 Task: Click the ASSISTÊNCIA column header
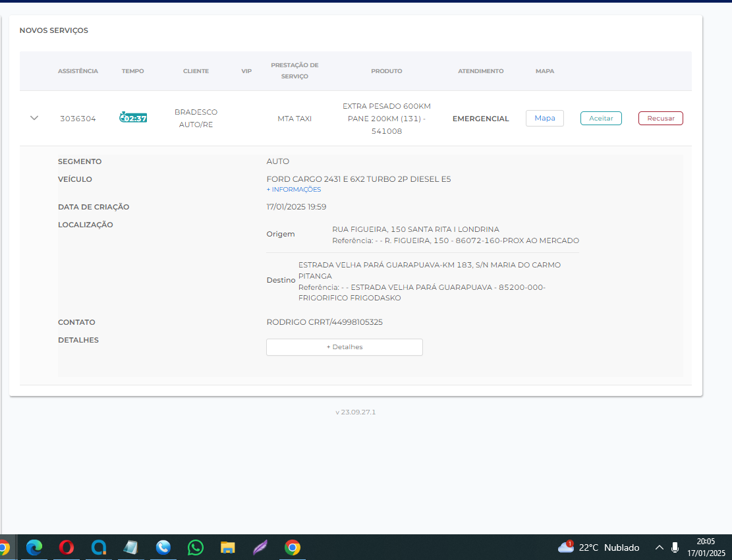point(78,71)
